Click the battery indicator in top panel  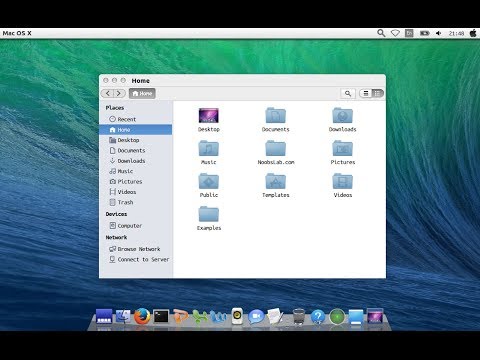(424, 33)
